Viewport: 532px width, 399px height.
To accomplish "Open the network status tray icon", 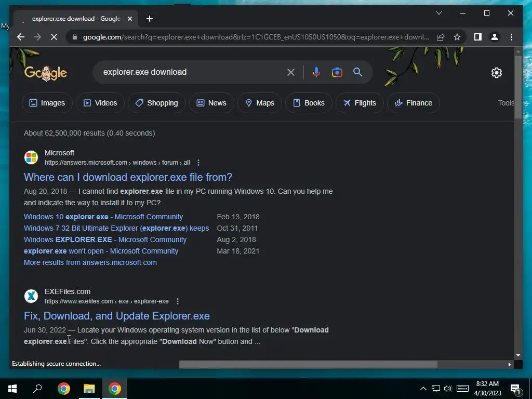I will click(436, 389).
